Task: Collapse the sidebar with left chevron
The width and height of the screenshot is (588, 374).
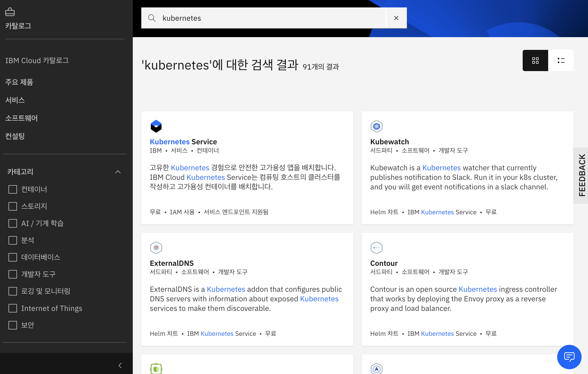Action: click(120, 366)
